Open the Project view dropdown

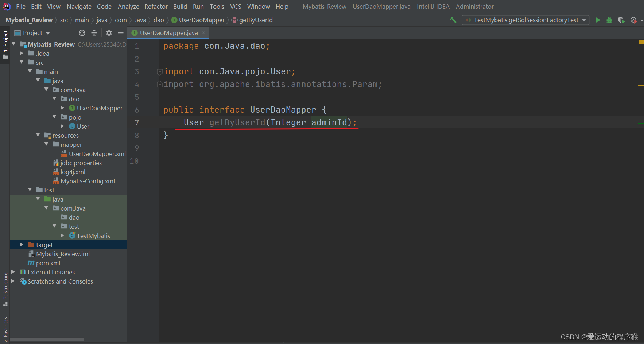click(x=32, y=33)
